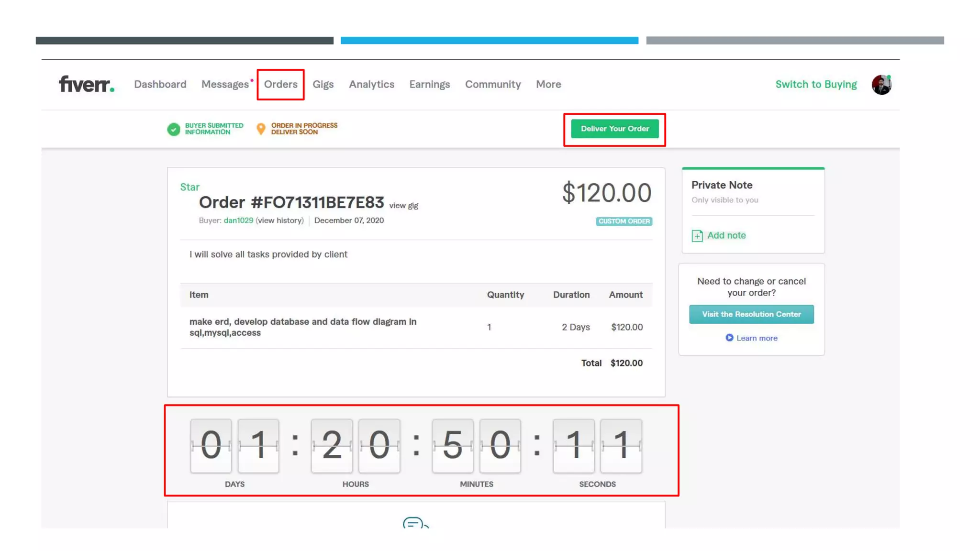This screenshot has height=551, width=980.
Task: Click the Custom Order badge
Action: 624,221
